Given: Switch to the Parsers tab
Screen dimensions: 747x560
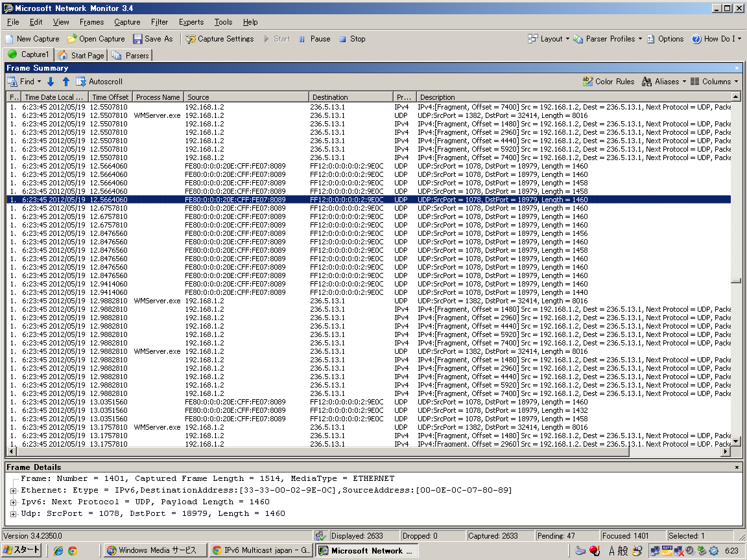Looking at the screenshot, I should coord(130,55).
